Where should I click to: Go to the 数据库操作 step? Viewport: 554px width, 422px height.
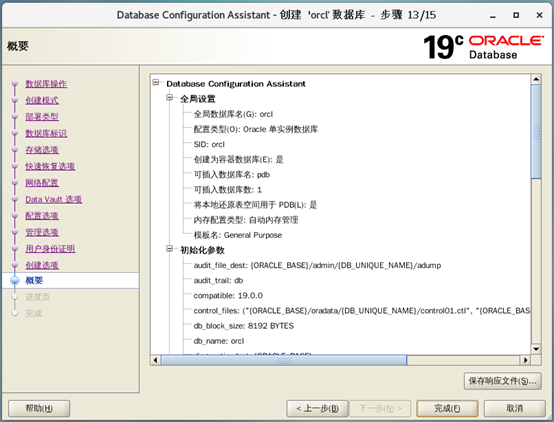click(x=46, y=84)
